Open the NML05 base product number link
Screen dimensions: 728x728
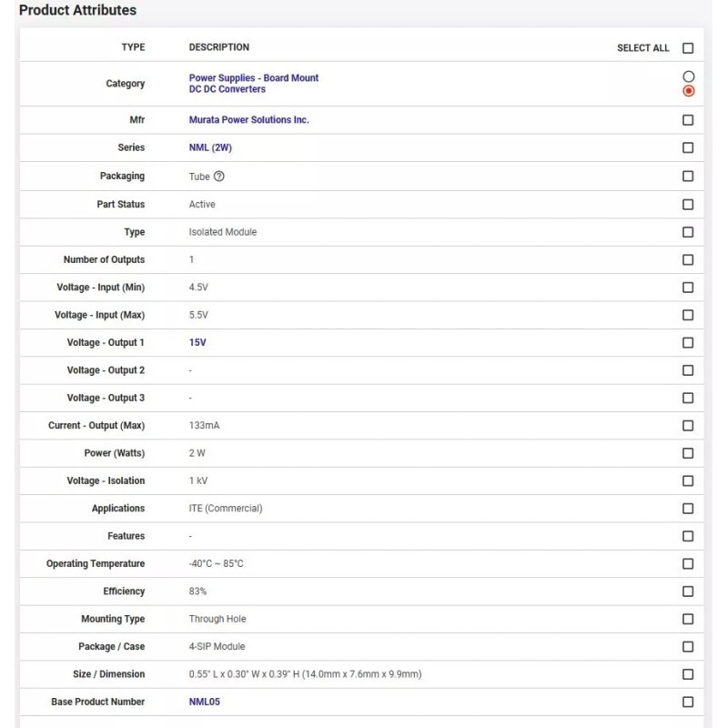204,702
